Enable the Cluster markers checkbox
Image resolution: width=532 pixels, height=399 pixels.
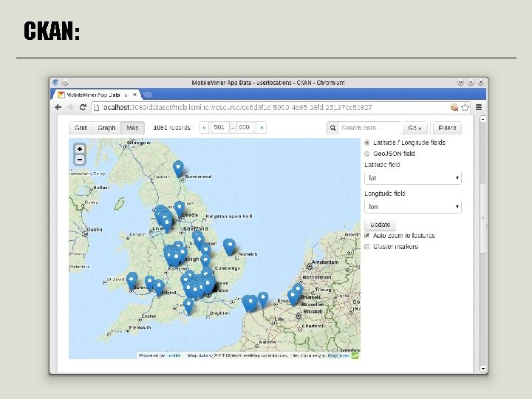click(x=367, y=247)
